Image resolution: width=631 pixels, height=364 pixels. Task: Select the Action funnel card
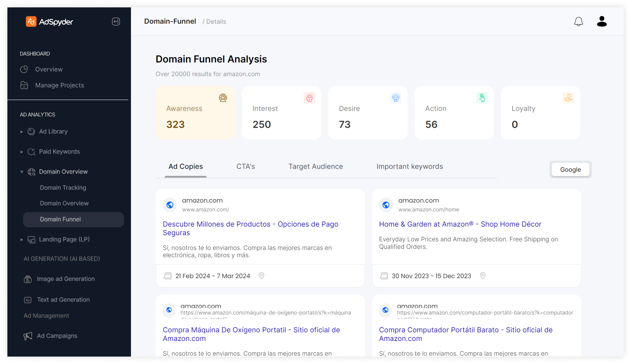(x=454, y=113)
